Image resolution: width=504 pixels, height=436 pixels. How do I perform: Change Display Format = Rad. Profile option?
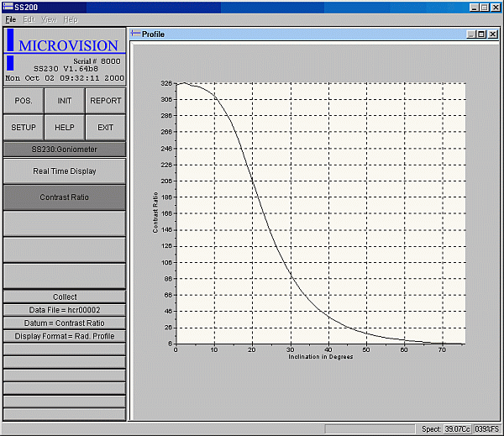point(65,336)
